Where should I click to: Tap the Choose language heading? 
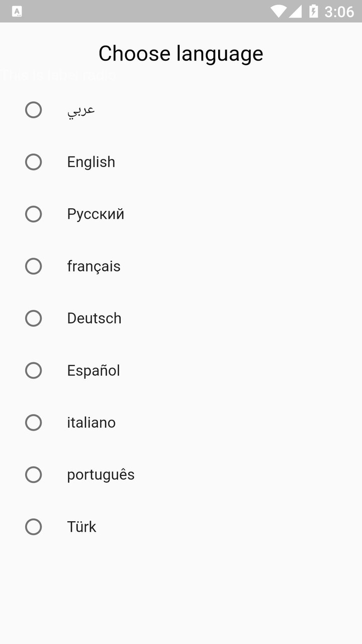(180, 53)
